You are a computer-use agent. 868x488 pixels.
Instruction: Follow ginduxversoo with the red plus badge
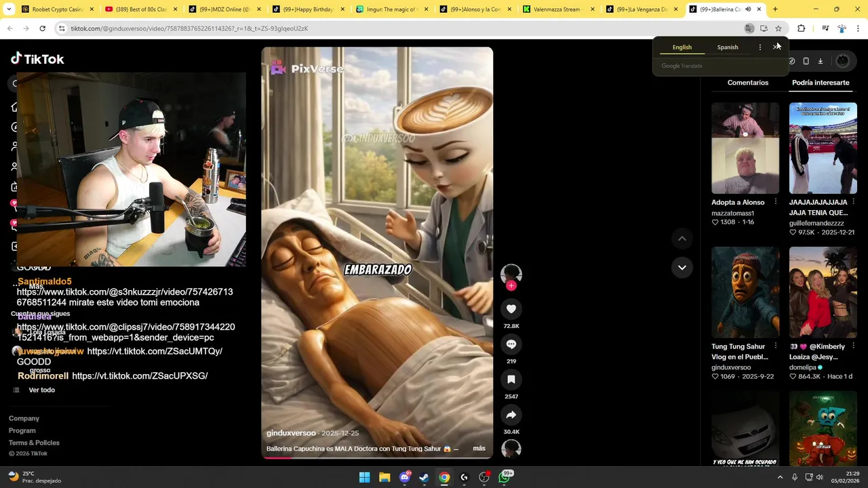click(x=511, y=286)
